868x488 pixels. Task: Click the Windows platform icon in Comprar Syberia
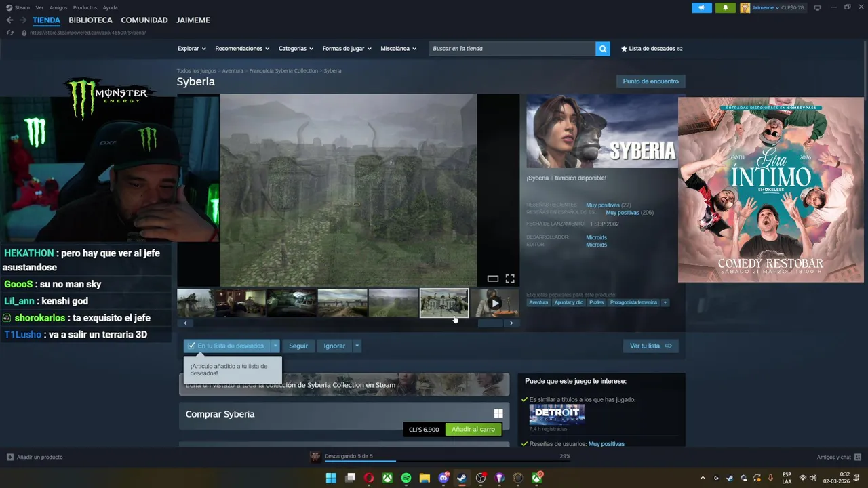click(x=498, y=413)
